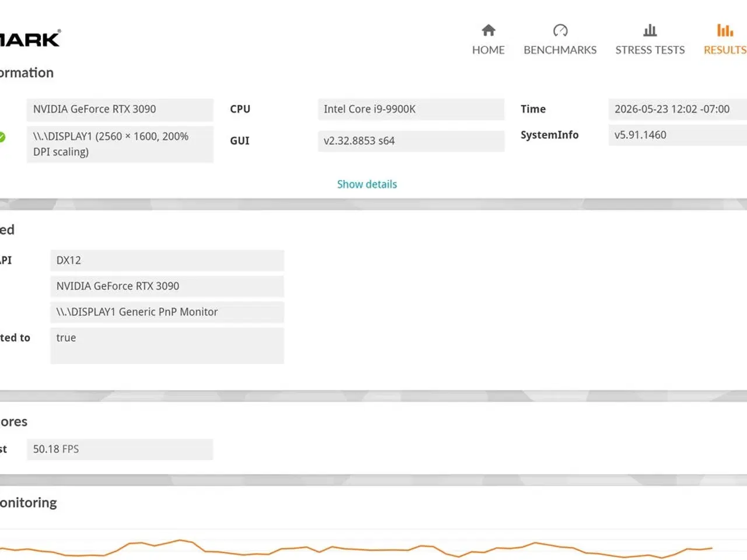The image size is (747, 560).
Task: Click NVIDIA GeForce RTX 3090 in settings used
Action: 167,286
